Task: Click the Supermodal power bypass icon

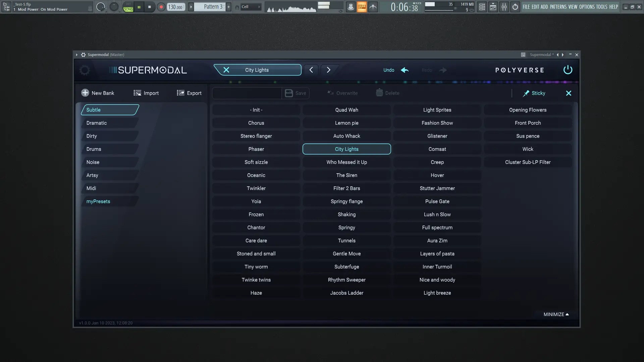Action: coord(568,70)
